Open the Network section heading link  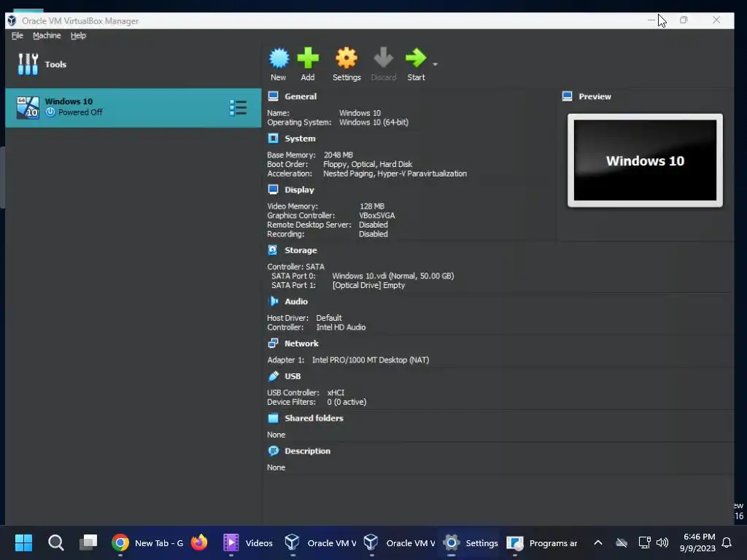click(301, 343)
